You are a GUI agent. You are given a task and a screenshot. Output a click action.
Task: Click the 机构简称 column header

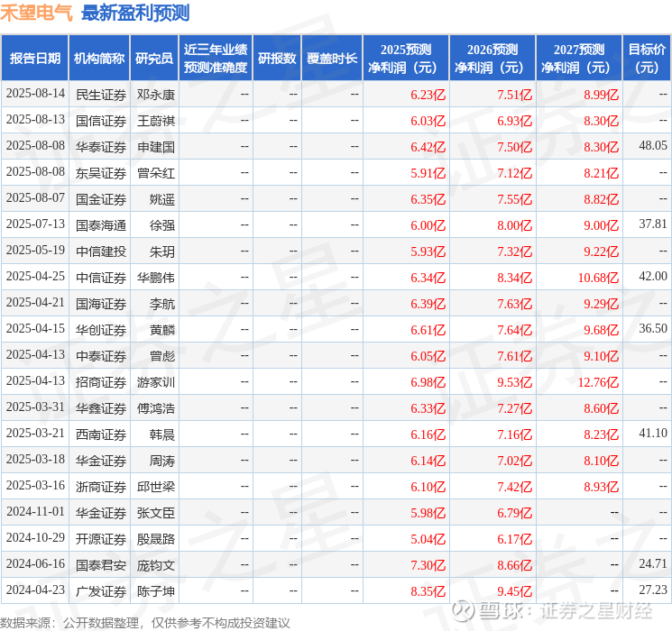[99, 59]
